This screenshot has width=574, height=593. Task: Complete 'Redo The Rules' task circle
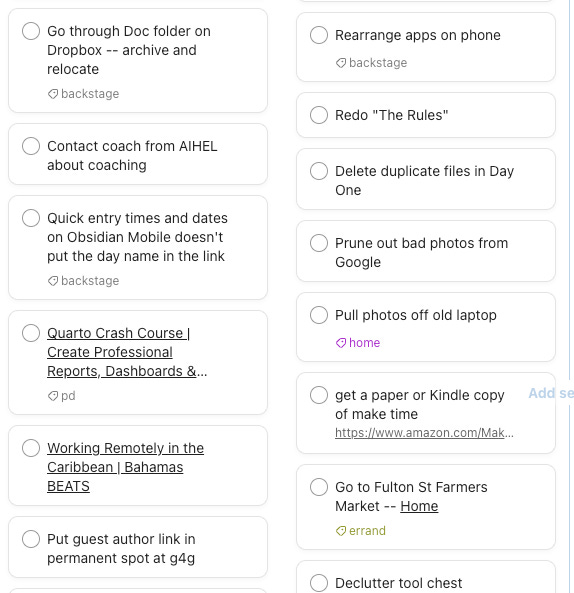[x=319, y=115]
